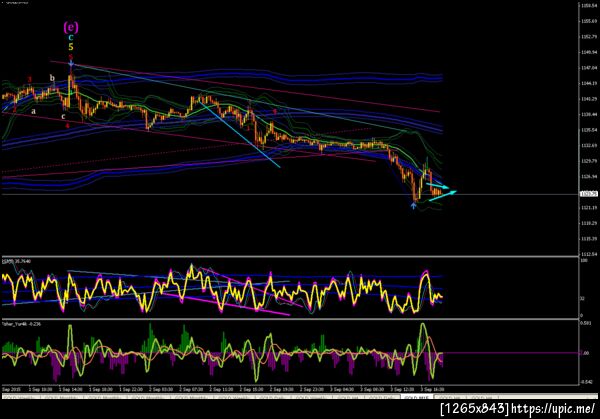Click the 2 Sep 07:30 time axis label
Viewport: 600px width, 419px height.
click(191, 389)
